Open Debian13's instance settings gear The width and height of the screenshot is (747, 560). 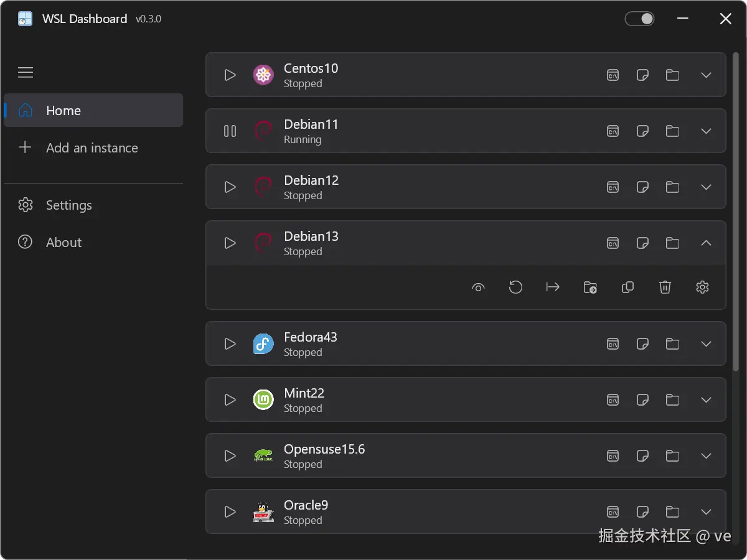[702, 287]
